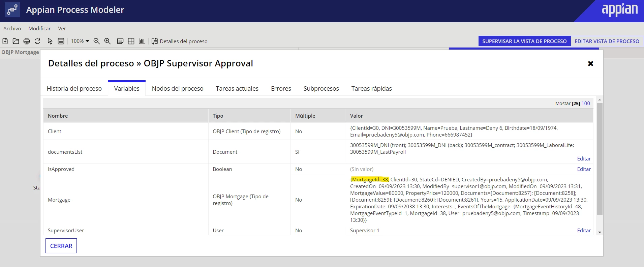Click the IsApproved variable name
Viewport: 644px width, 267px height.
click(61, 169)
